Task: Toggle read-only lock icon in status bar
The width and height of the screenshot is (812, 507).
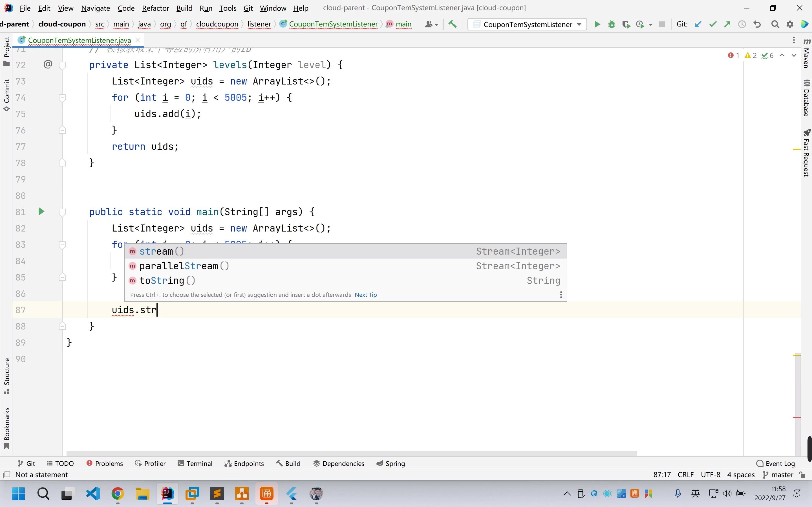Action: [x=802, y=475]
